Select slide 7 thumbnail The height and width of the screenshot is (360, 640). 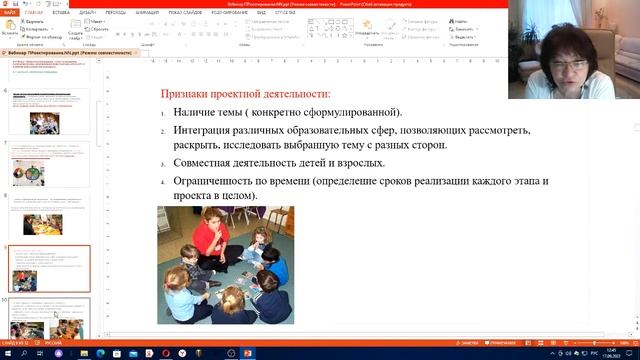click(x=49, y=164)
